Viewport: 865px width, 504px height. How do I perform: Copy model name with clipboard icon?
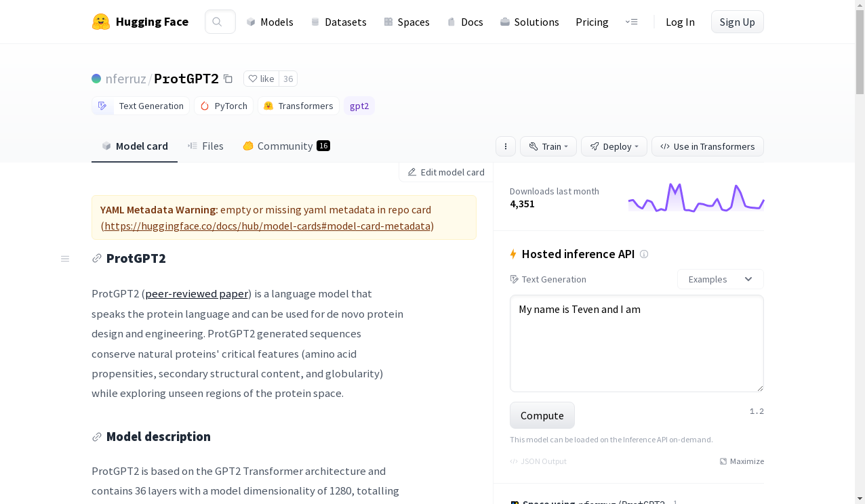click(228, 79)
